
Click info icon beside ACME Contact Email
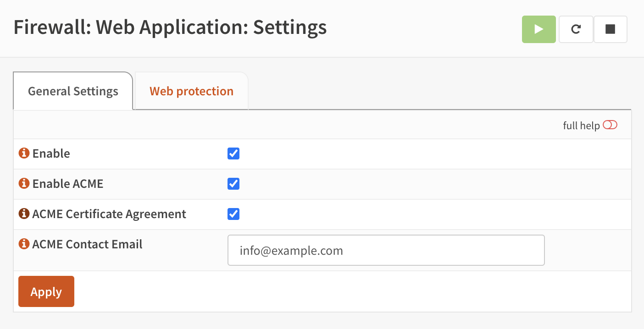click(x=24, y=244)
